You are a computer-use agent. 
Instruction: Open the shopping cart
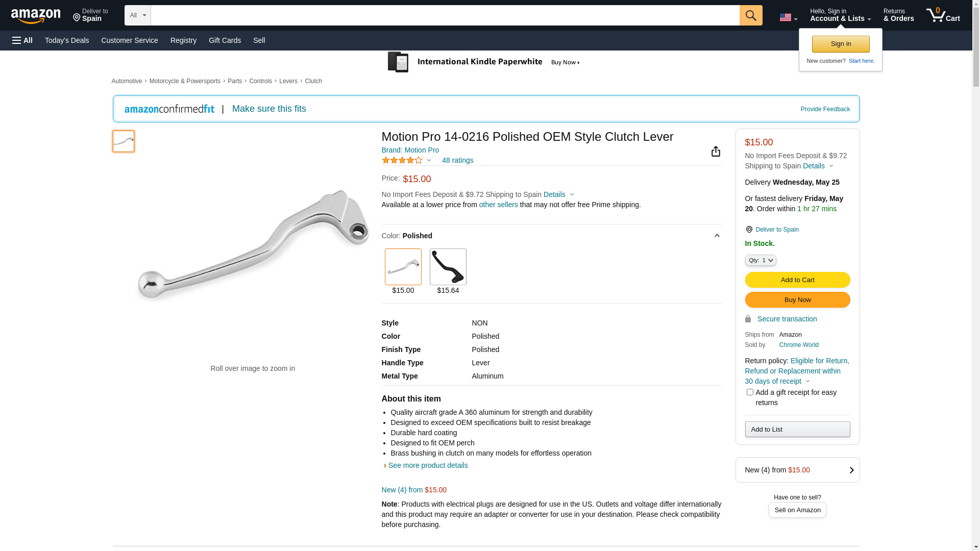coord(943,15)
